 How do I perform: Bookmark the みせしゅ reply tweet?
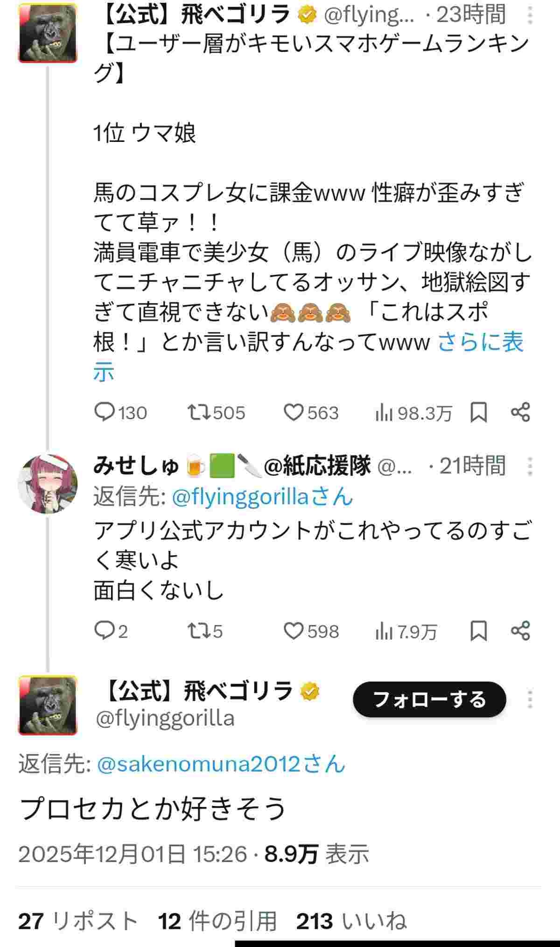coord(479,631)
